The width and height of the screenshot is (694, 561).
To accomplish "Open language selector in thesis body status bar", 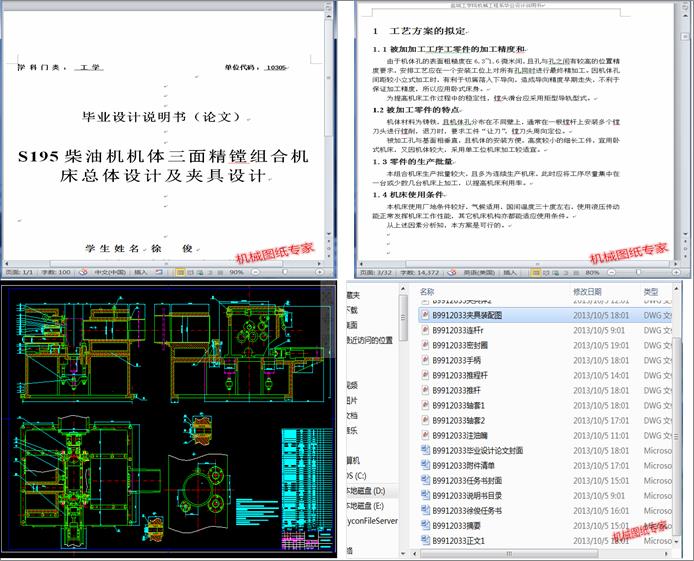I will [479, 273].
